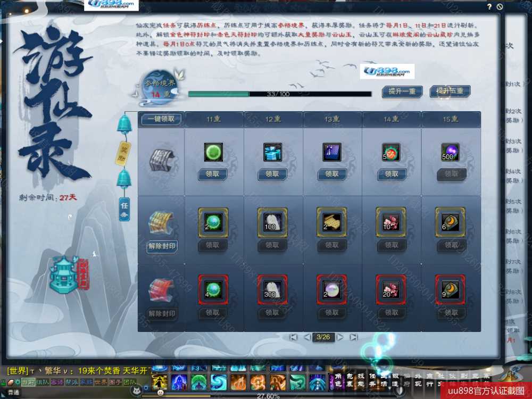Click the golden talisman row icon
This screenshot has width=532, height=399.
click(162, 223)
